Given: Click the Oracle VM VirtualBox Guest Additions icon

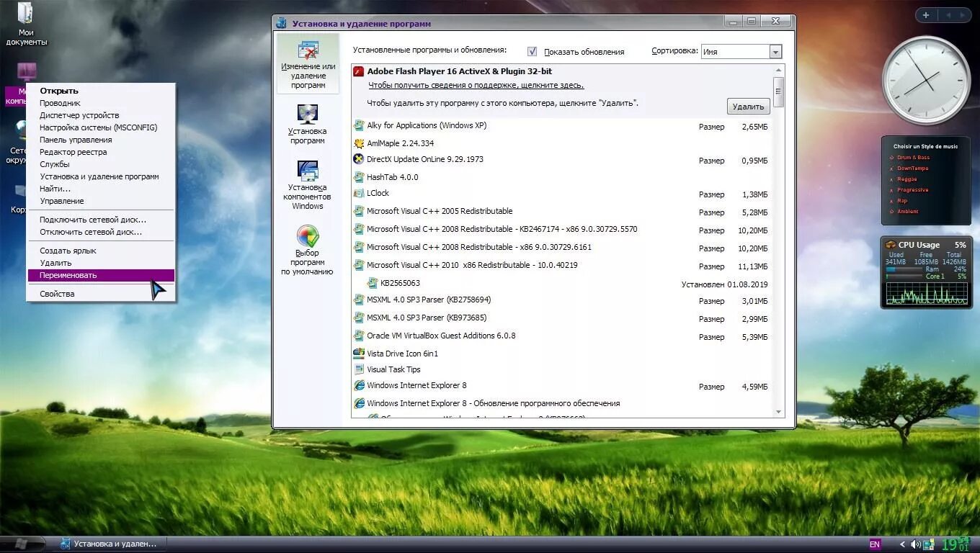Looking at the screenshot, I should coord(359,336).
